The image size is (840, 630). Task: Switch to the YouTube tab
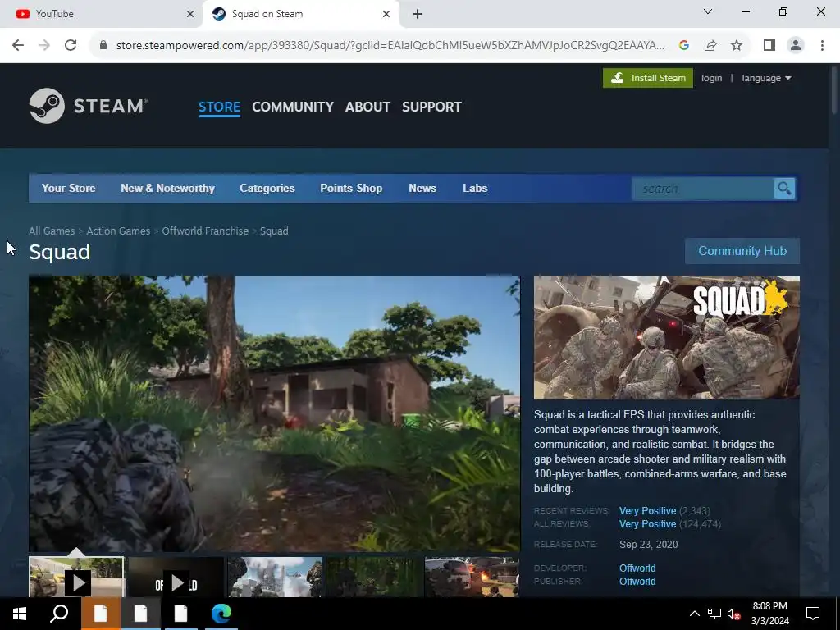click(x=102, y=14)
